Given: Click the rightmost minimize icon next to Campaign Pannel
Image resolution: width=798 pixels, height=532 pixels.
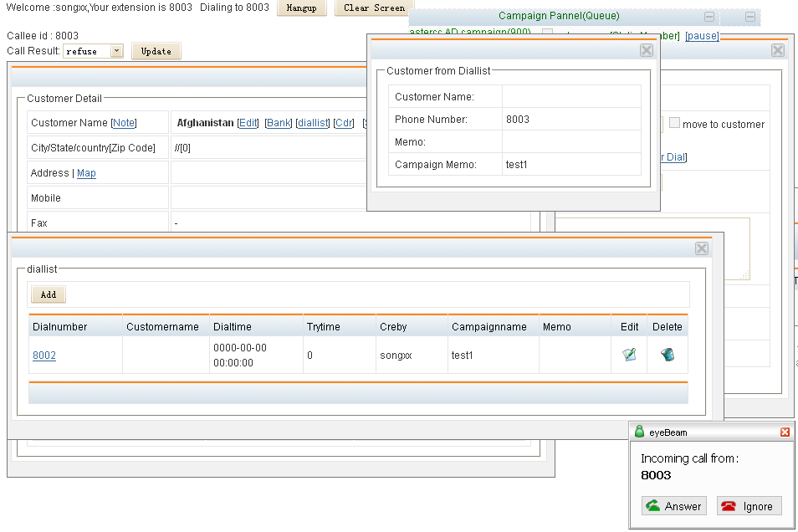Looking at the screenshot, I should click(750, 17).
